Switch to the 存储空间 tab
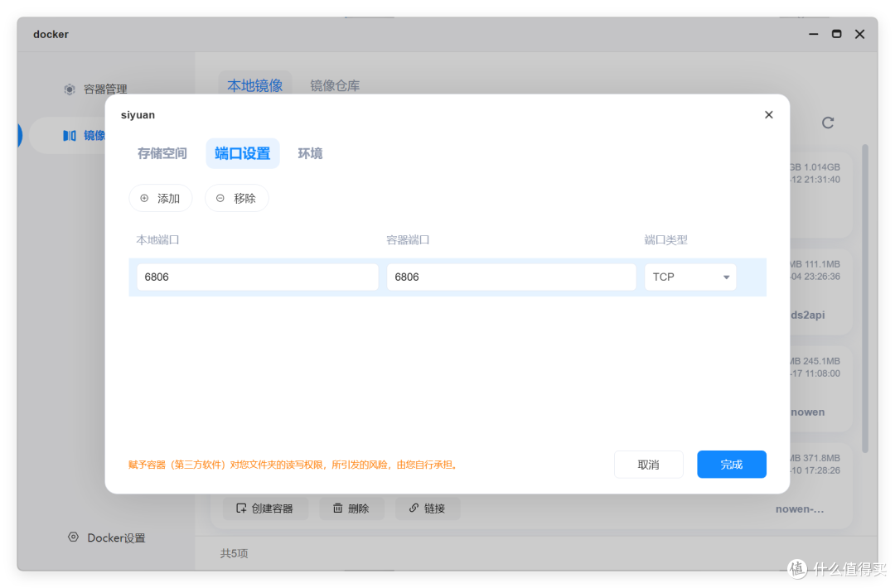 coord(162,153)
